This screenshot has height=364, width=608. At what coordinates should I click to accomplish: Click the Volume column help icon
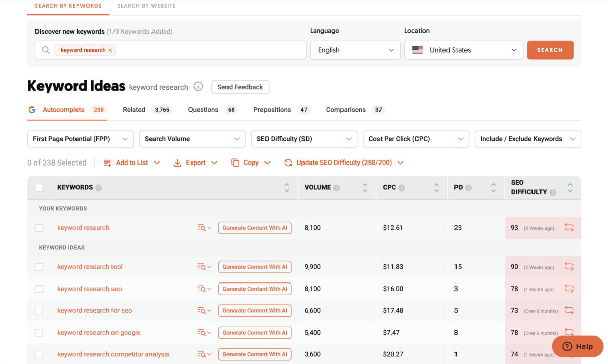337,188
